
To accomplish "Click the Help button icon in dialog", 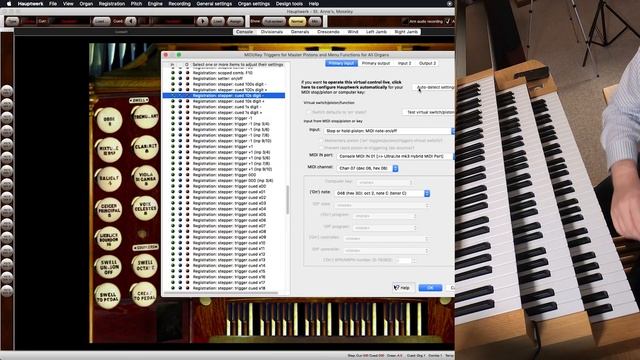I will pos(403,288).
